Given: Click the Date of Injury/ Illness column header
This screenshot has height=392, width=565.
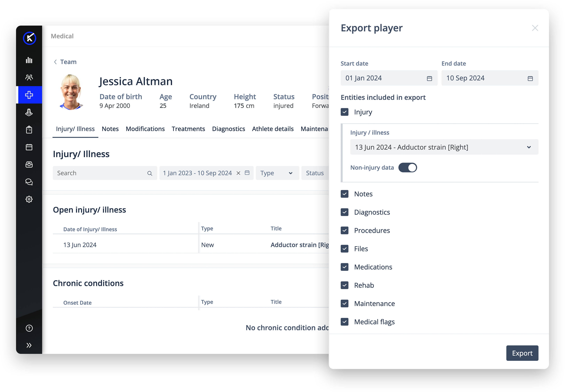Looking at the screenshot, I should [90, 229].
